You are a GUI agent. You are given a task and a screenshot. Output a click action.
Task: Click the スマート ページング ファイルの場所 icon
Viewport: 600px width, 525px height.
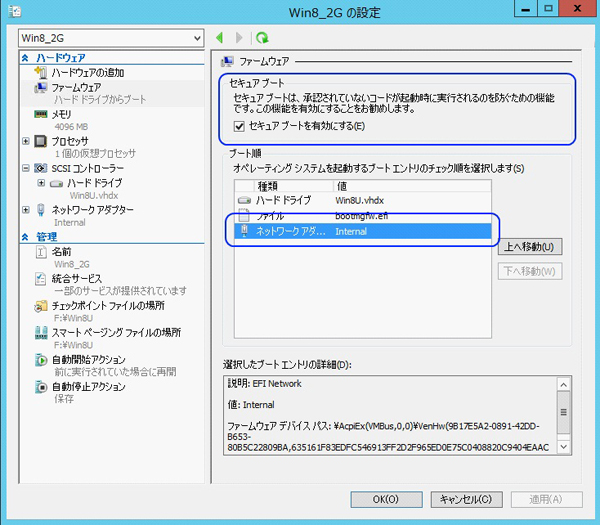coord(41,333)
